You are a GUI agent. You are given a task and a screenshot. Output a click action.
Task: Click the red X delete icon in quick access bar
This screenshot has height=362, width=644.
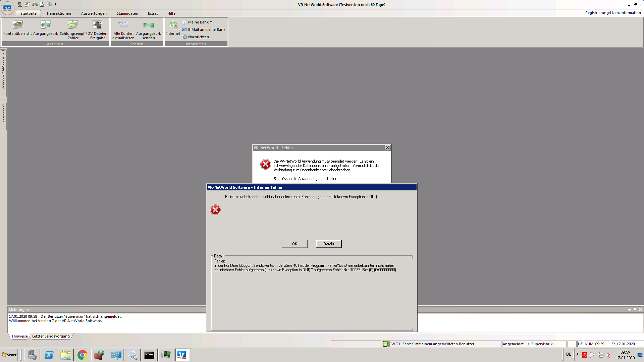pos(27,4)
